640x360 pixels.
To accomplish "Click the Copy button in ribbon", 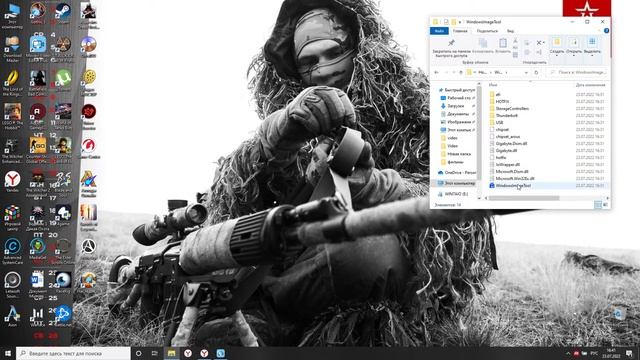I will tap(482, 46).
